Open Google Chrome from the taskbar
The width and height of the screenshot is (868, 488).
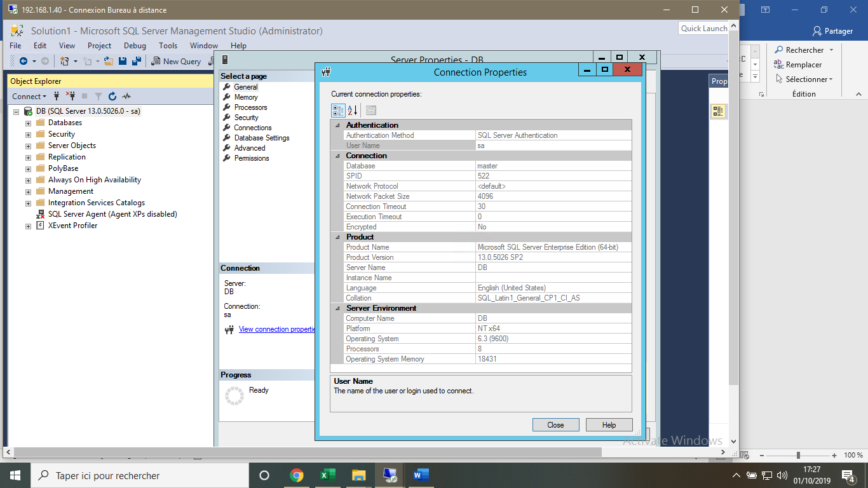point(296,475)
